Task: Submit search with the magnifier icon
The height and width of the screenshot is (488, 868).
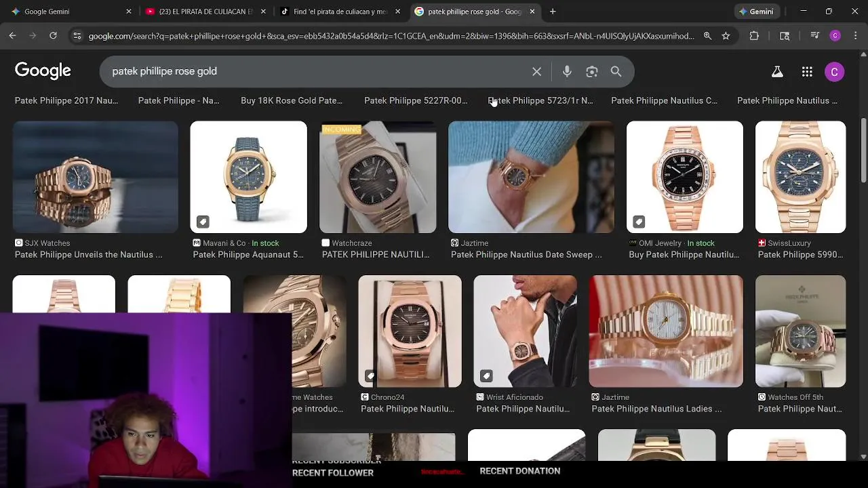Action: point(616,71)
